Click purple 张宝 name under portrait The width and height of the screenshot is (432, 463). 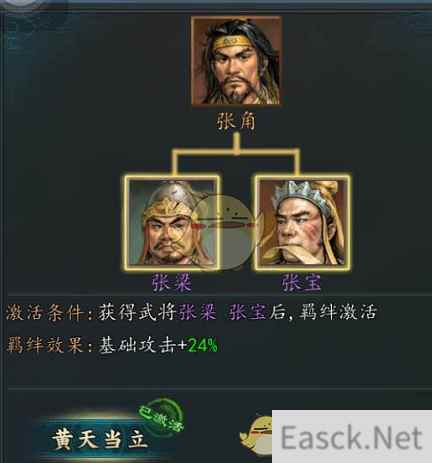coord(302,283)
